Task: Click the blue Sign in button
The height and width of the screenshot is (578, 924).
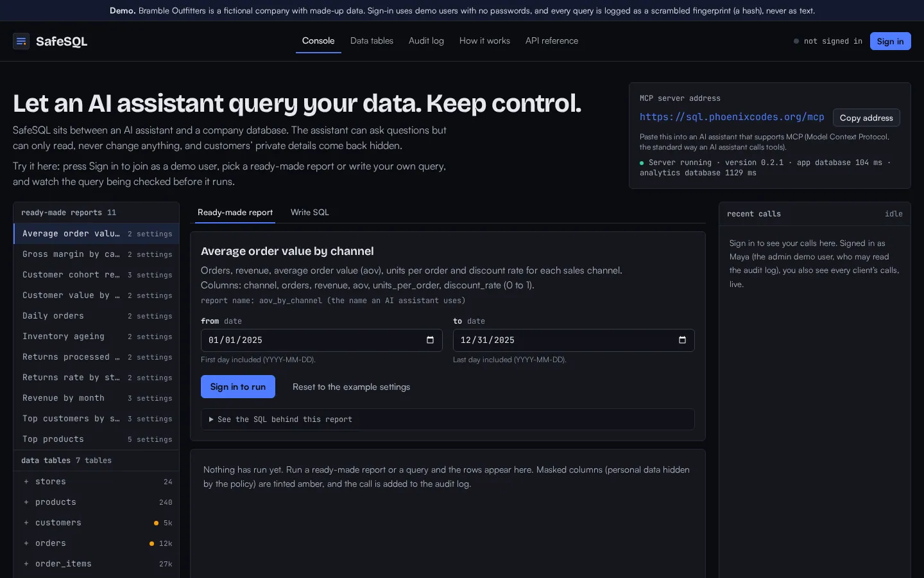Action: click(890, 41)
